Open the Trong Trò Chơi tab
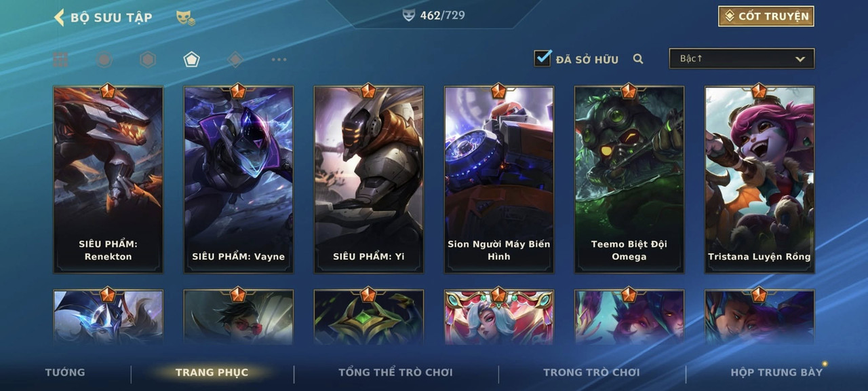This screenshot has width=868, height=391. coord(591,372)
